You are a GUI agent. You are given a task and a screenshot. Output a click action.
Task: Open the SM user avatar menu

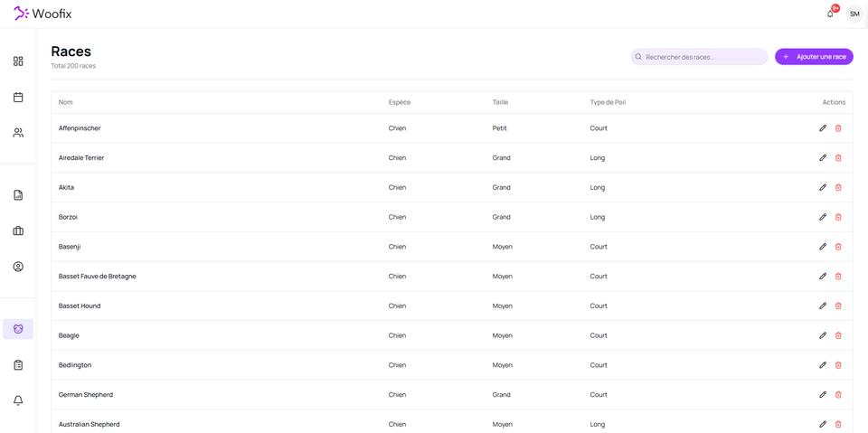coord(854,14)
